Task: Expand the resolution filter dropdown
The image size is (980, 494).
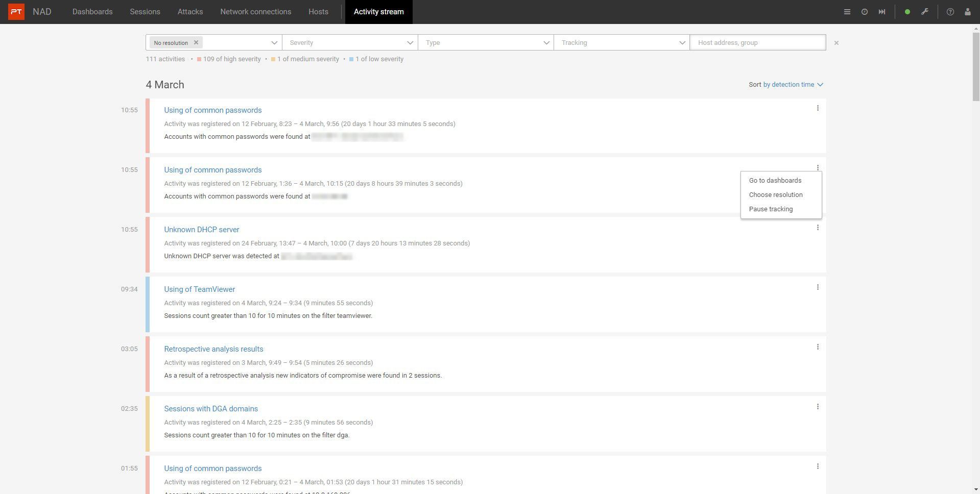Action: pos(274,43)
